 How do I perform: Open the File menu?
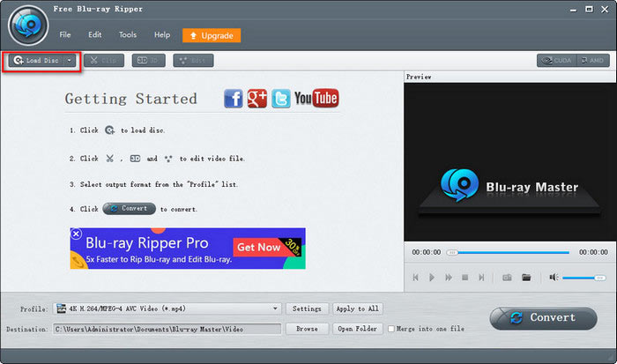click(x=65, y=35)
